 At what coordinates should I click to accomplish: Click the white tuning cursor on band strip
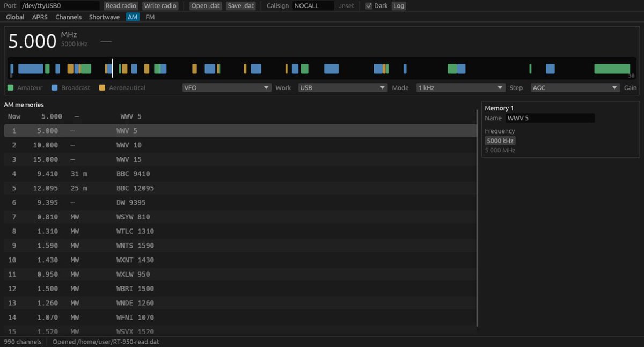coord(113,68)
